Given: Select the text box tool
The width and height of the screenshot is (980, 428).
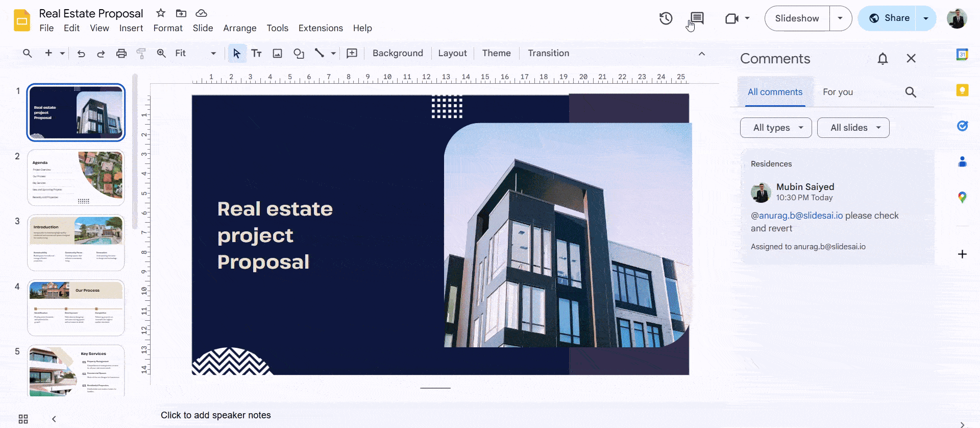Looking at the screenshot, I should coord(256,53).
